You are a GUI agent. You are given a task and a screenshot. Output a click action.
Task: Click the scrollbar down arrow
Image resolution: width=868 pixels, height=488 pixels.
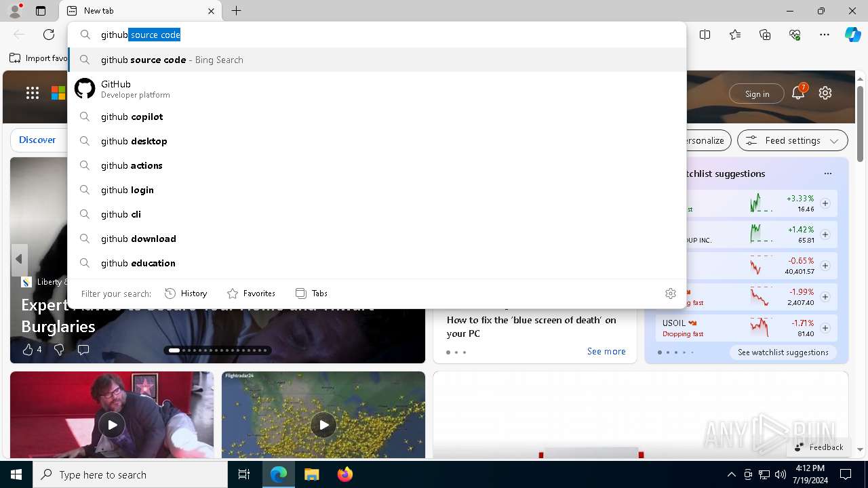point(860,449)
